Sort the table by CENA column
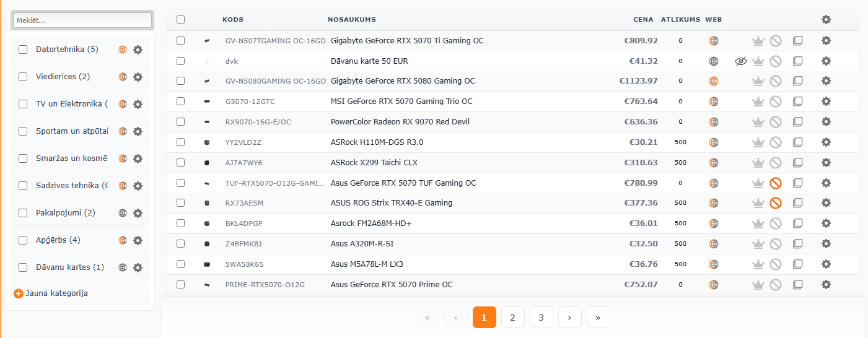Screen dimensions: 868x338 tap(643, 20)
